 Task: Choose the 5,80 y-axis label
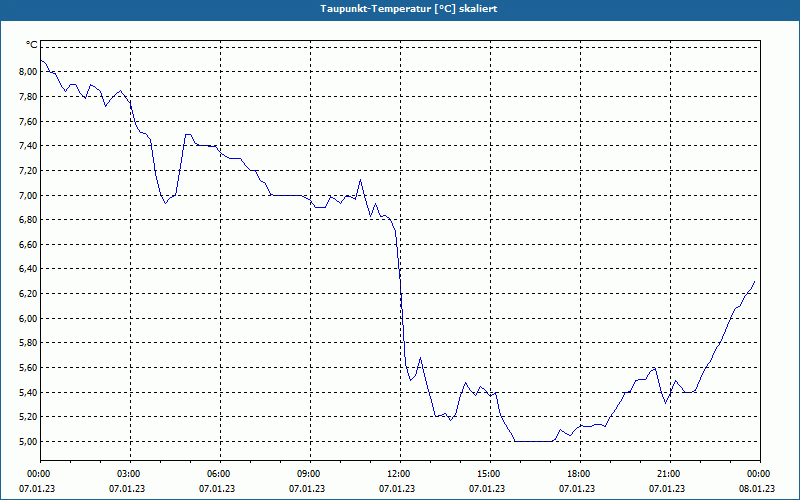click(28, 343)
